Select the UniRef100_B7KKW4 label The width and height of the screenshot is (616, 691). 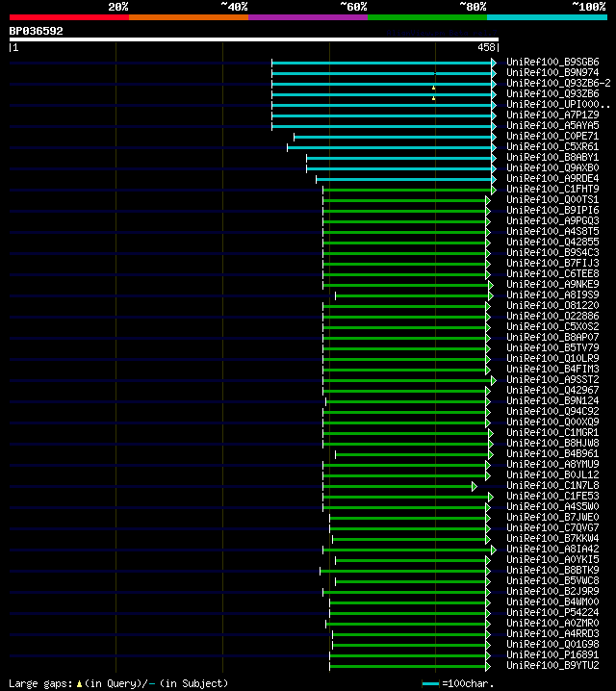point(552,538)
